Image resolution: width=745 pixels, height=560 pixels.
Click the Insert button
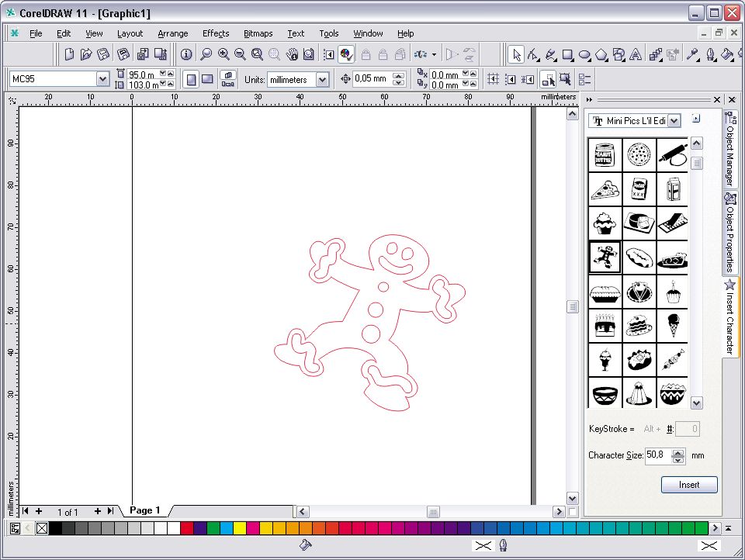click(x=689, y=485)
